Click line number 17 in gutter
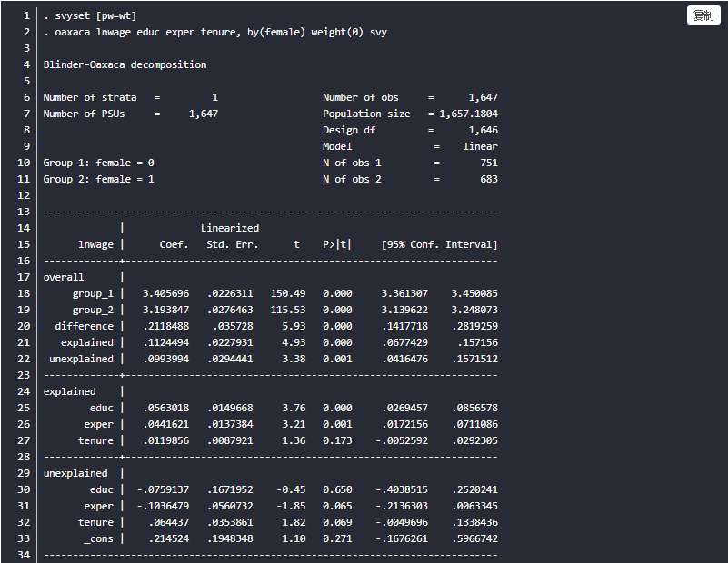This screenshot has height=563, width=728. pyautogui.click(x=25, y=277)
